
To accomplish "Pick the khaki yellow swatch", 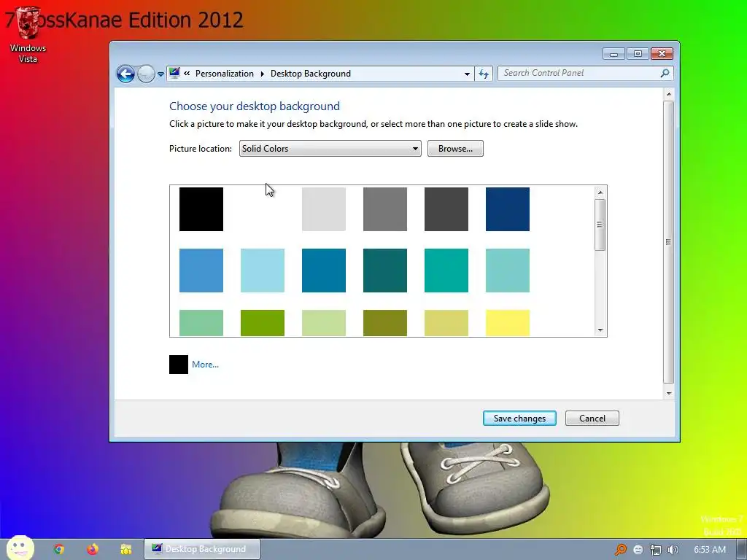I will tap(446, 323).
